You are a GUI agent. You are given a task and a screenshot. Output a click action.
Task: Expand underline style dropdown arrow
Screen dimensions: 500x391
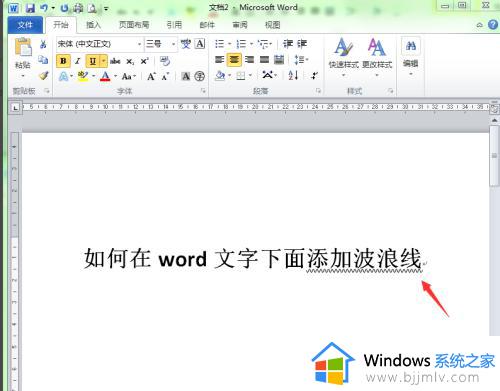coord(104,61)
